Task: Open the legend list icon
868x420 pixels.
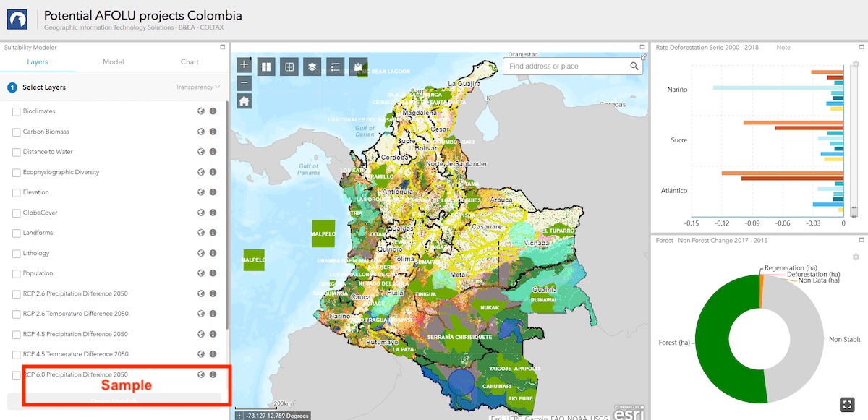Action: 335,67
